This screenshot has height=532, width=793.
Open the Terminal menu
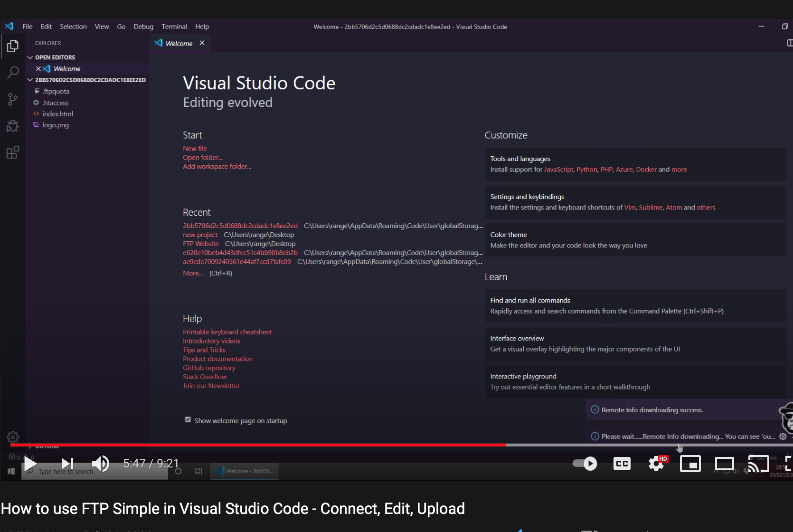(x=174, y=27)
